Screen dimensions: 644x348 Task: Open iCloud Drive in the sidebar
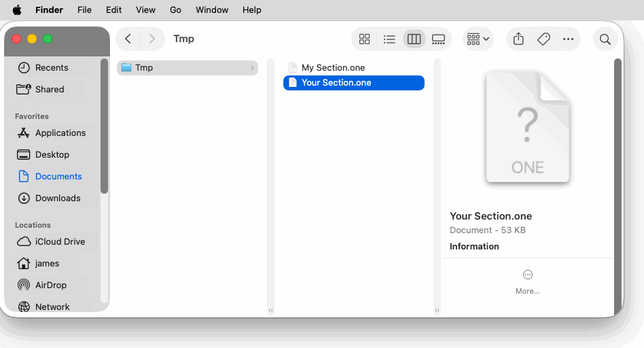(60, 241)
